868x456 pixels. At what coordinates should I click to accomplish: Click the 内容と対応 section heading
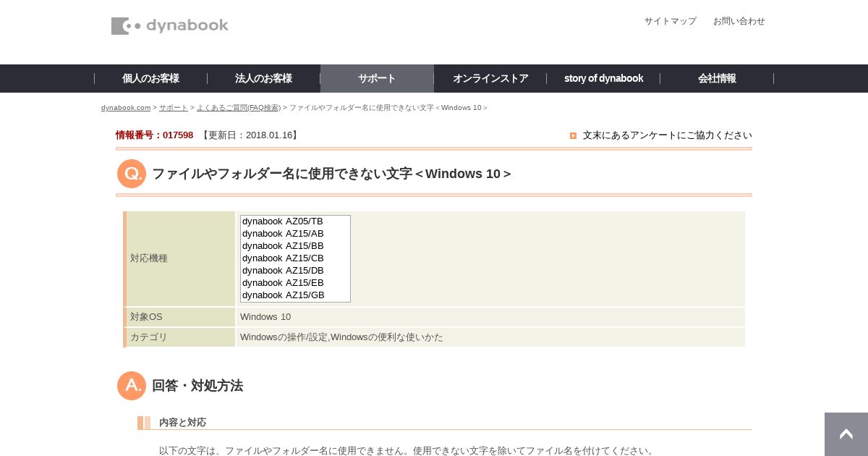point(182,423)
